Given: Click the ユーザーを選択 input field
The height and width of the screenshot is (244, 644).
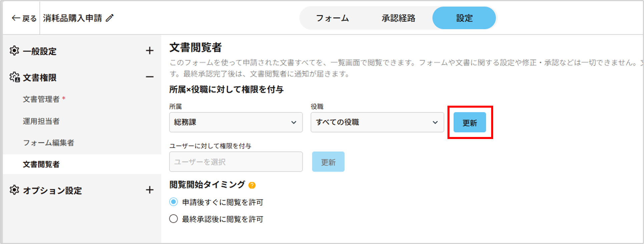Looking at the screenshot, I should pos(236,162).
